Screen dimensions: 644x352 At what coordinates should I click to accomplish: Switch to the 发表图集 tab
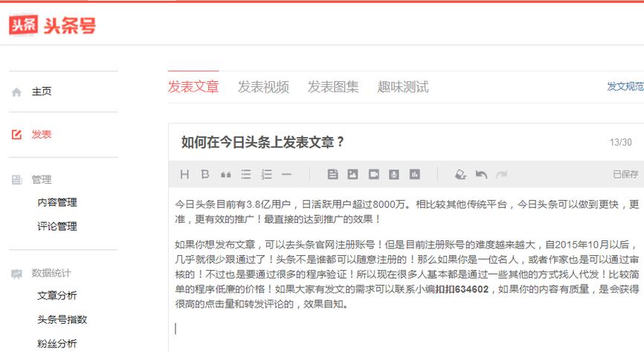click(333, 87)
